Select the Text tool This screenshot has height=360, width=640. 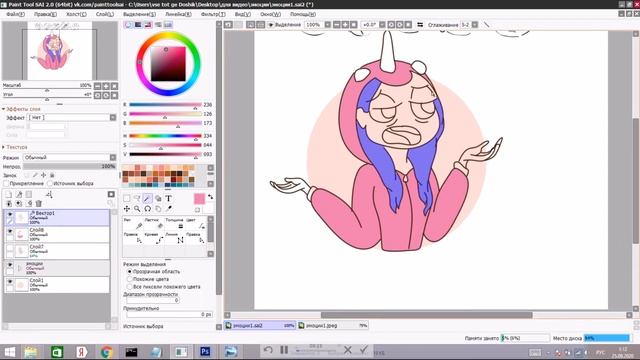point(169,198)
